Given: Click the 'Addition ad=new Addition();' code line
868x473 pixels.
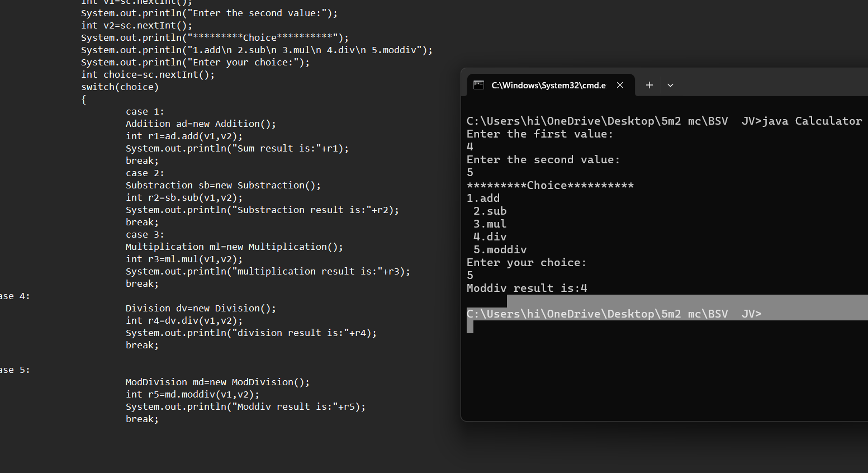Looking at the screenshot, I should pyautogui.click(x=200, y=123).
